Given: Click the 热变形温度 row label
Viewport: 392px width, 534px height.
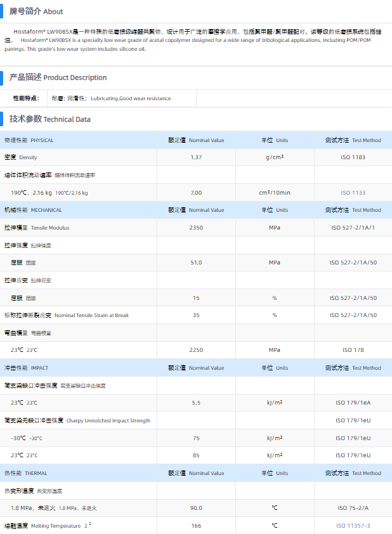Looking at the screenshot, I should coord(33,491).
